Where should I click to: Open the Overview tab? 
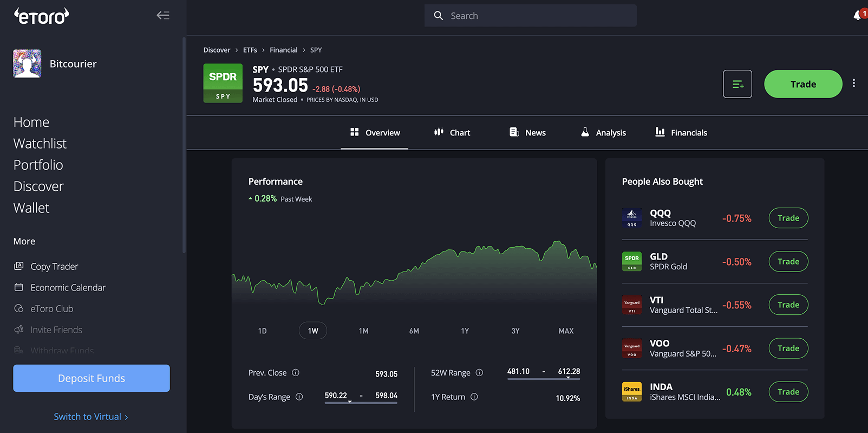[375, 133]
